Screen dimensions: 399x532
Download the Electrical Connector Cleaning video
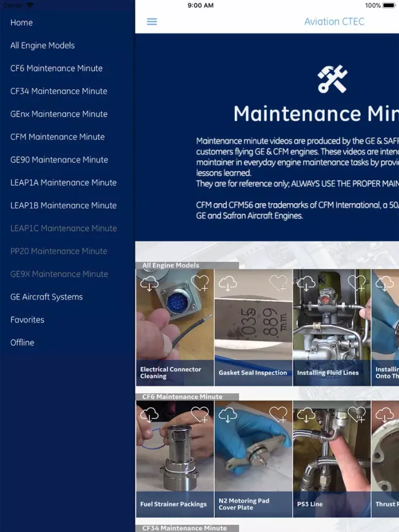pyautogui.click(x=149, y=284)
